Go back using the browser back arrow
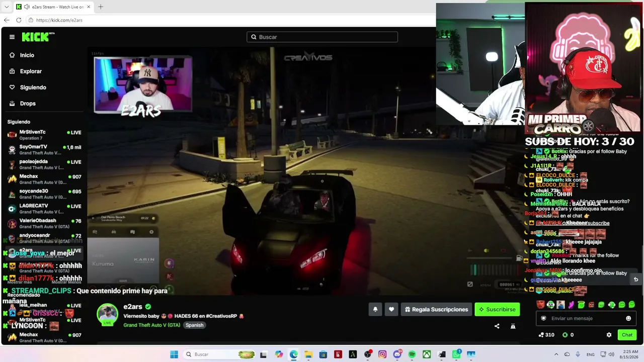Screen dimensions: 644x362 (7, 20)
